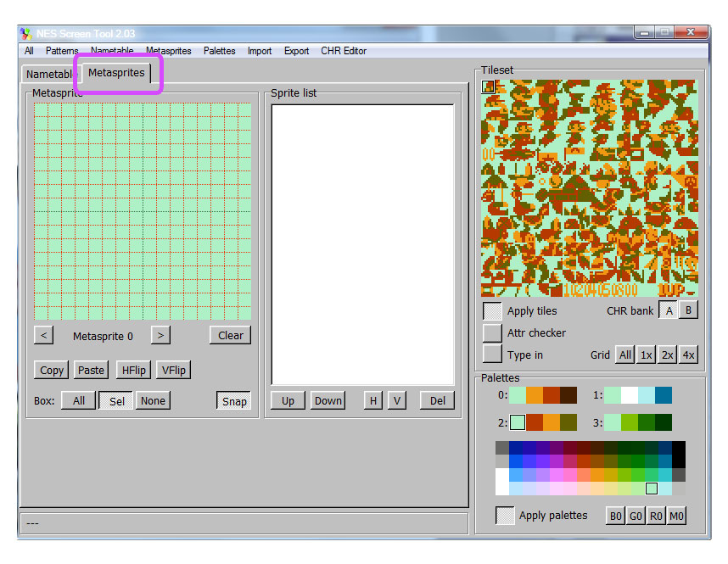This screenshot has height=564, width=728.
Task: Open the Import menu
Action: [x=260, y=51]
